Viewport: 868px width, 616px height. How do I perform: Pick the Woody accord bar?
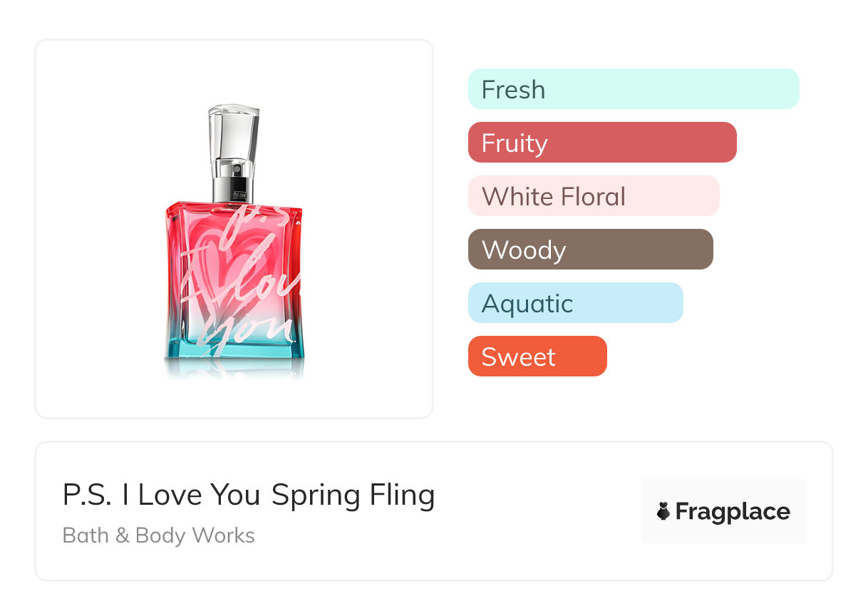(x=590, y=250)
